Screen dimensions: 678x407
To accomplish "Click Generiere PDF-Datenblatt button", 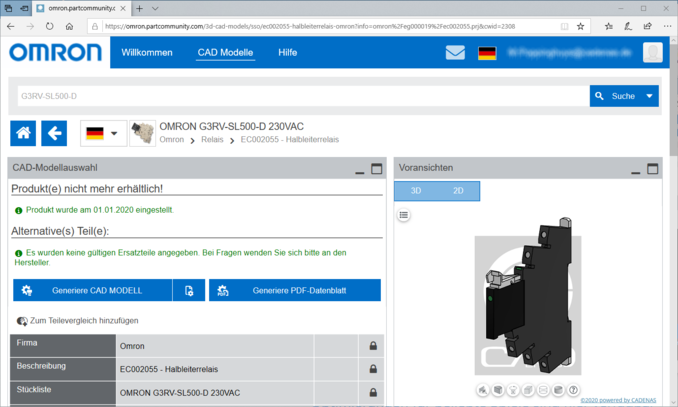I will 295,291.
